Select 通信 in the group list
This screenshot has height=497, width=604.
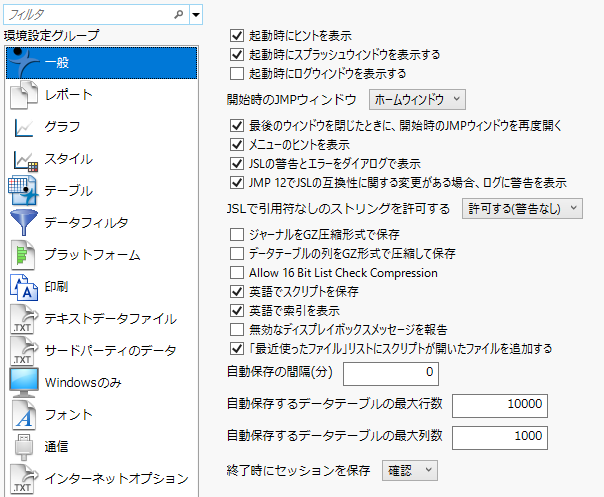(102, 447)
